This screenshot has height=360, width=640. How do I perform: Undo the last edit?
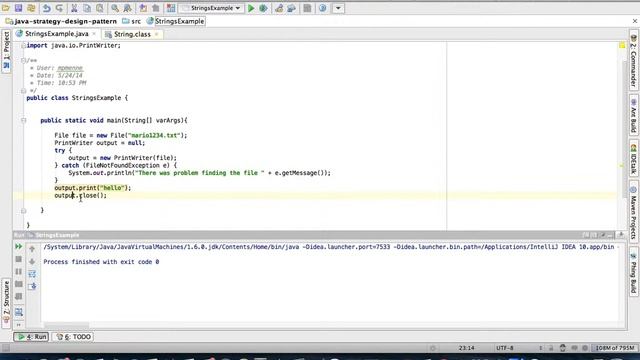(x=47, y=8)
